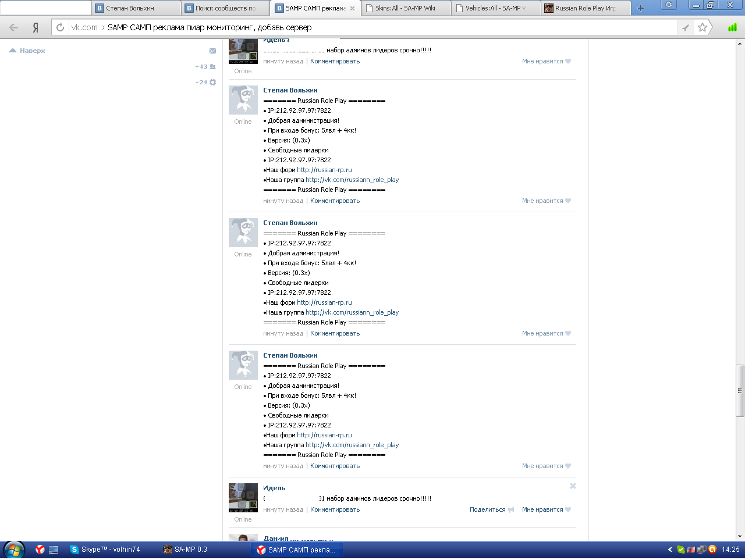This screenshot has height=560, width=745.
Task: Open russian-rp.ru link in topmost Вольхин post
Action: point(324,170)
